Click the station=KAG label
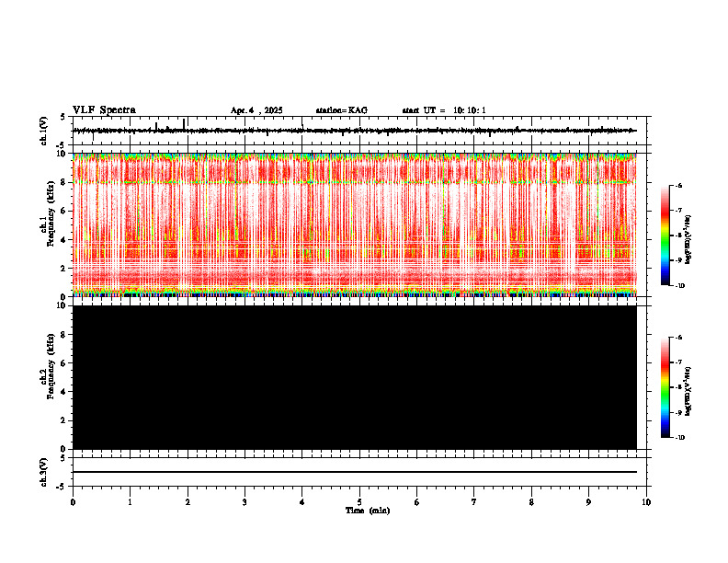This screenshot has width=728, height=563. [341, 110]
